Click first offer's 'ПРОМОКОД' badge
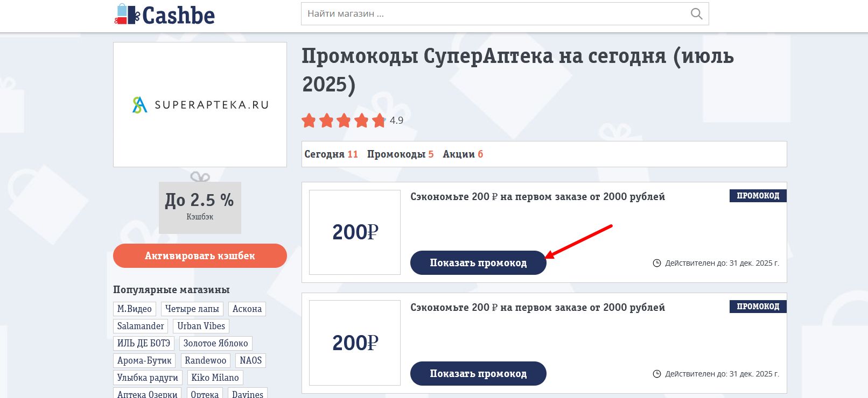Screen dimensions: 868x398 coord(758,196)
